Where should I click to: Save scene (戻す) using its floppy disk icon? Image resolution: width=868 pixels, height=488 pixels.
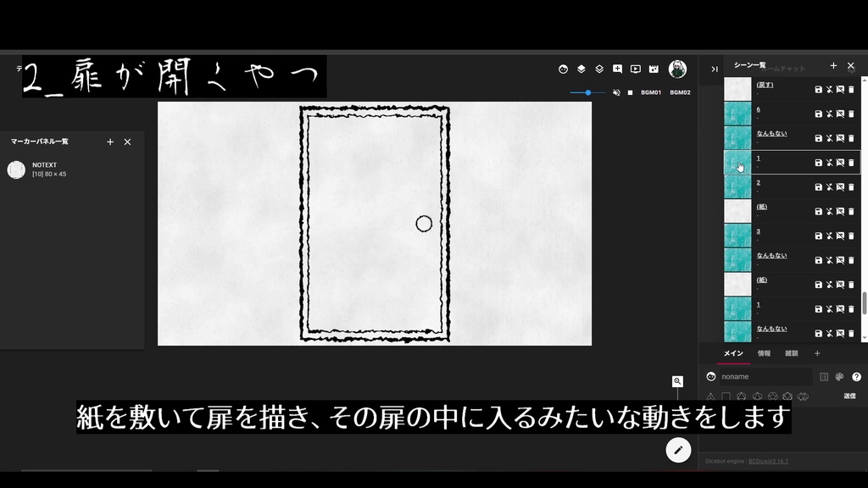[x=819, y=87]
